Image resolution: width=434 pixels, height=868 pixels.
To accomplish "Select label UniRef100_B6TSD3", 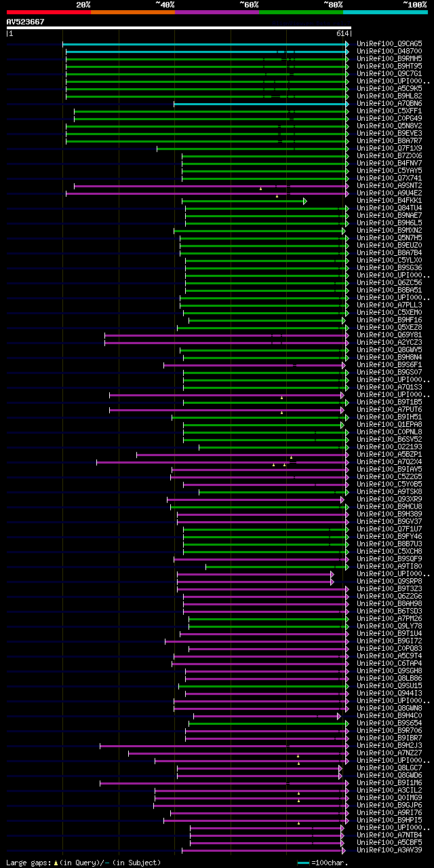I will point(389,611).
